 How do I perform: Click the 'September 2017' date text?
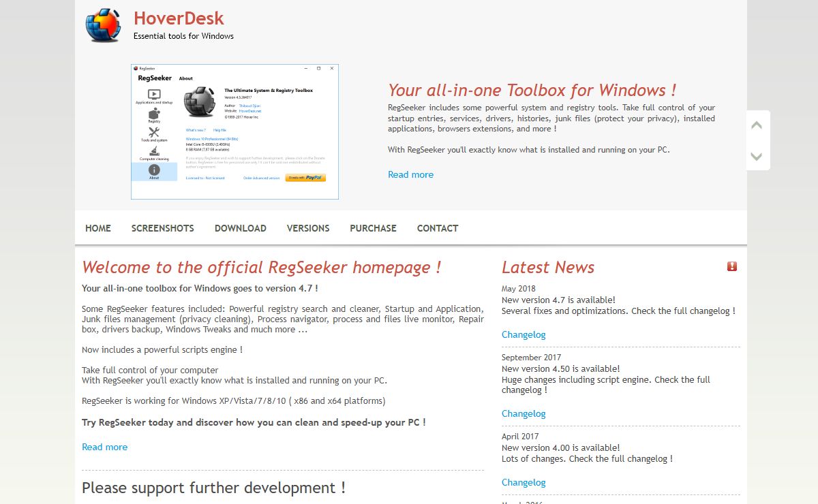pyautogui.click(x=531, y=358)
